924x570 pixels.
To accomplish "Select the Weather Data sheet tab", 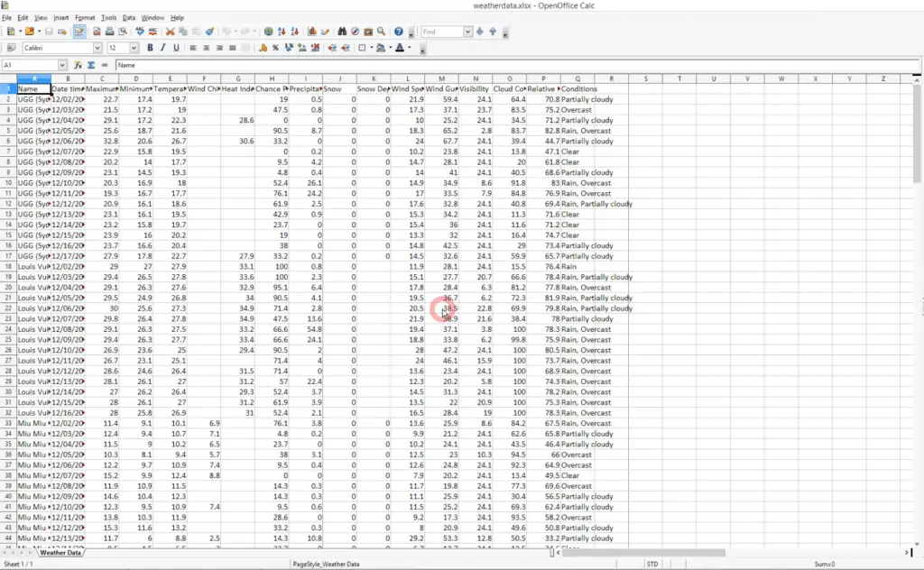I will click(61, 553).
